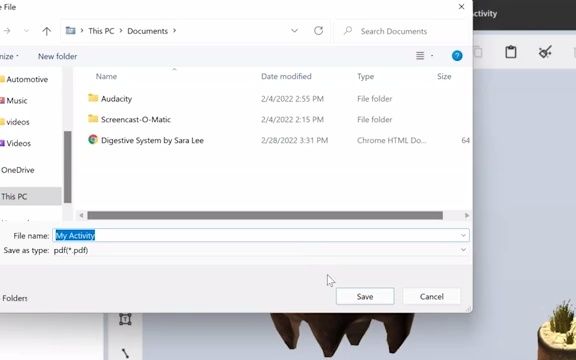Open the File name dropdown arrow
This screenshot has width=576, height=360.
(463, 236)
